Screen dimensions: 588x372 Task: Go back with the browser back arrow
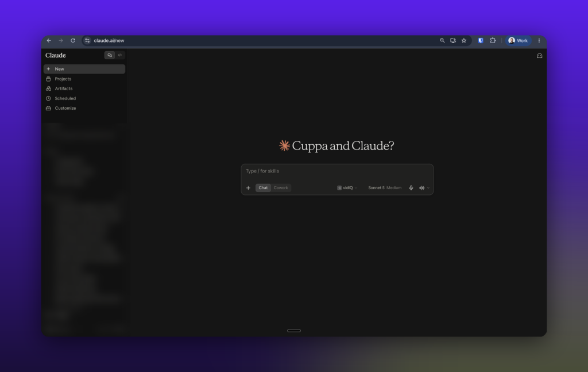pyautogui.click(x=49, y=41)
